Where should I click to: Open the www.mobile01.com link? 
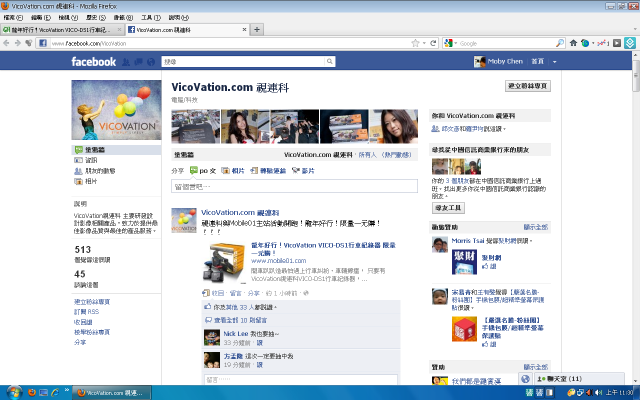pos(278,261)
